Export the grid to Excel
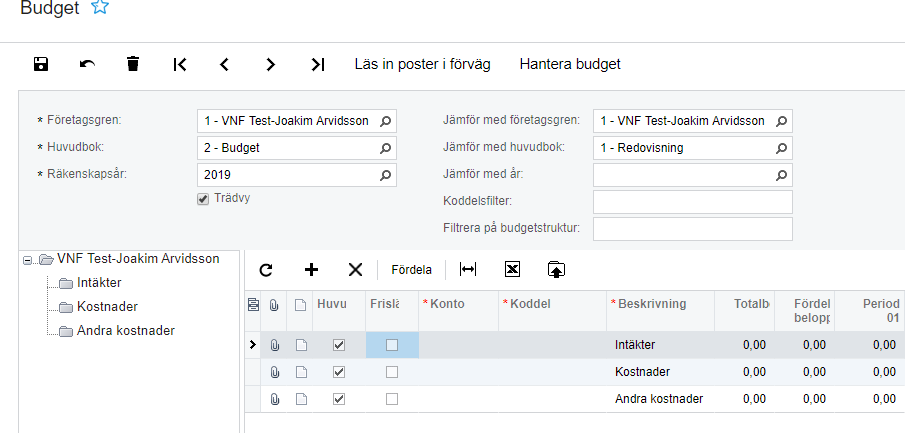 [x=512, y=269]
